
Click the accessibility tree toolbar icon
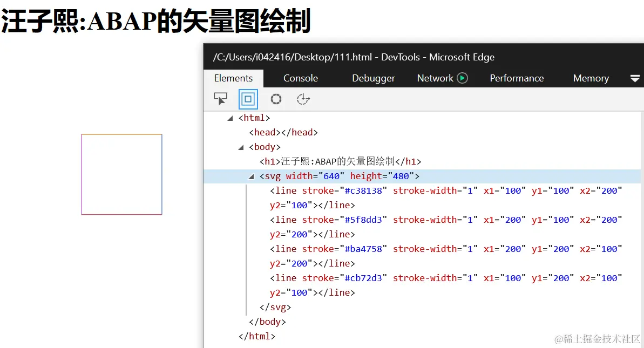tap(303, 99)
